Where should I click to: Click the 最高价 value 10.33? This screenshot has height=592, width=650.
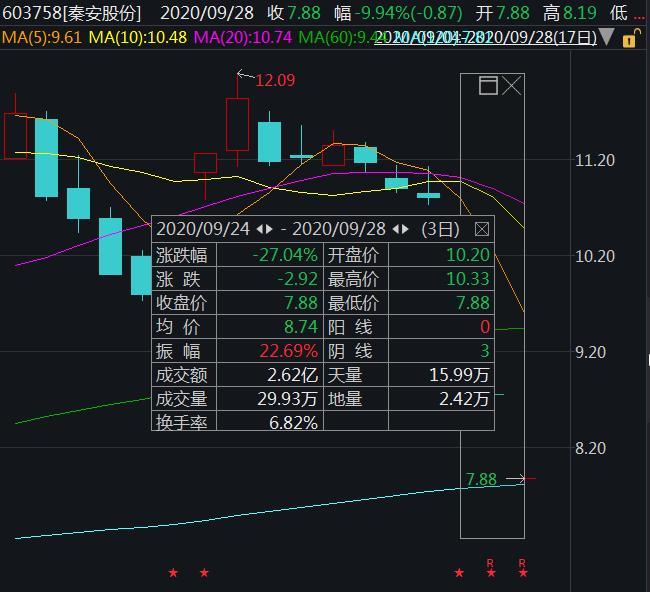[468, 279]
